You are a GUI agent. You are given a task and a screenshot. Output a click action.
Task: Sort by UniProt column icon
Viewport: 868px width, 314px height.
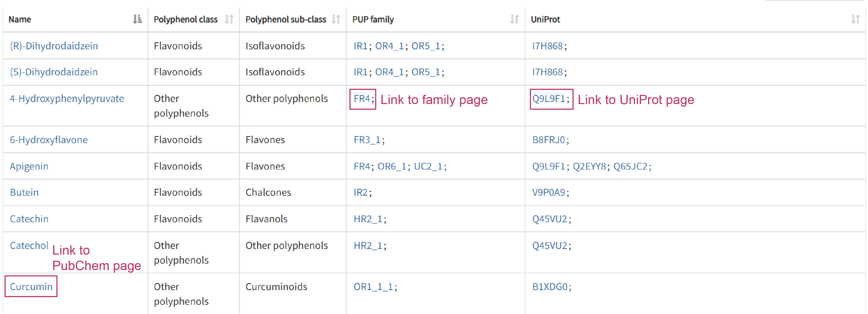(x=855, y=19)
